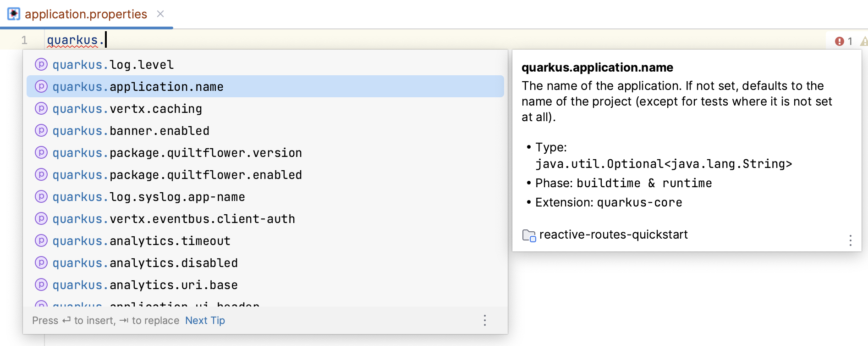This screenshot has height=346, width=868.
Task: Click the property icon beside quarkus.application.name
Action: click(x=41, y=86)
